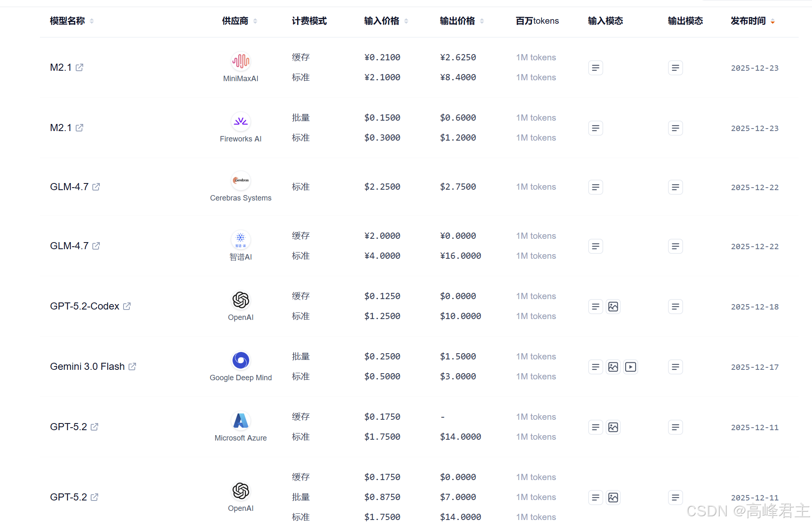812x525 pixels.
Task: Click the 智谱AI provider logo
Action: click(240, 240)
